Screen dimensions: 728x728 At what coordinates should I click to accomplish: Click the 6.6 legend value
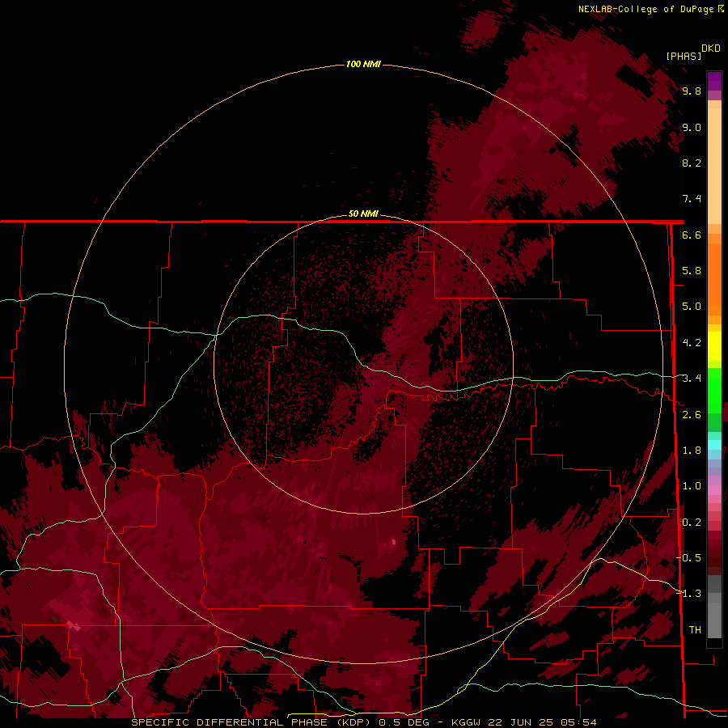tap(692, 235)
